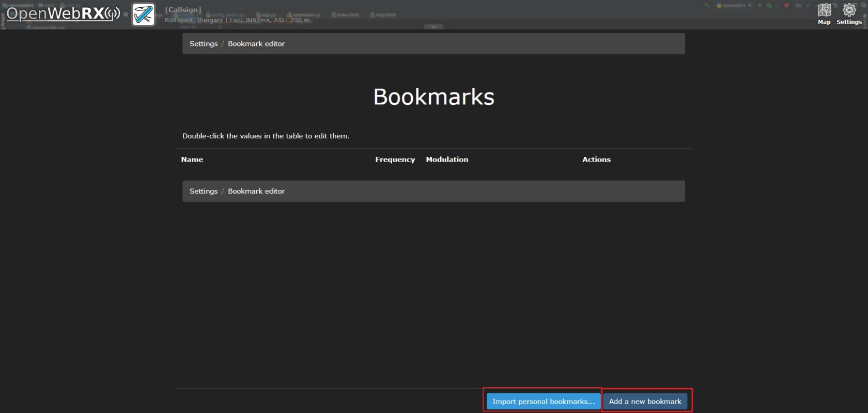Click top Bookmark editor breadcrumb text
The width and height of the screenshot is (868, 413).
(256, 44)
